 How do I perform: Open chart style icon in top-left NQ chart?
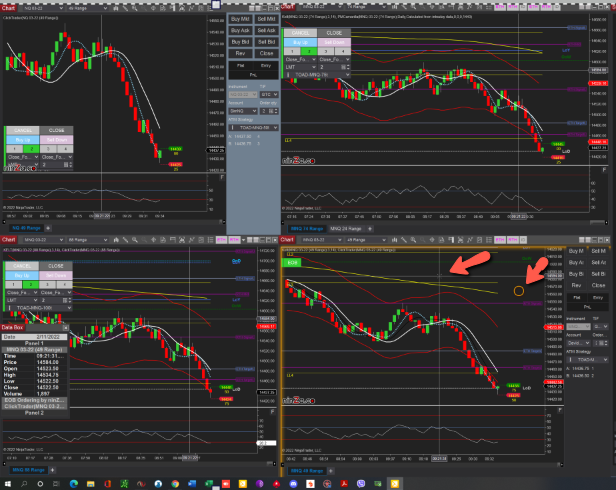click(x=116, y=8)
